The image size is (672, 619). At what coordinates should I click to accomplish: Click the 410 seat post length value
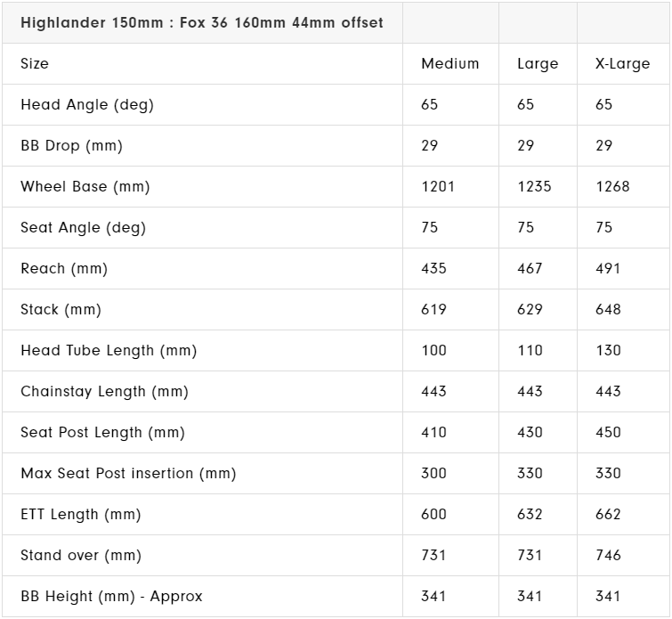pos(433,433)
